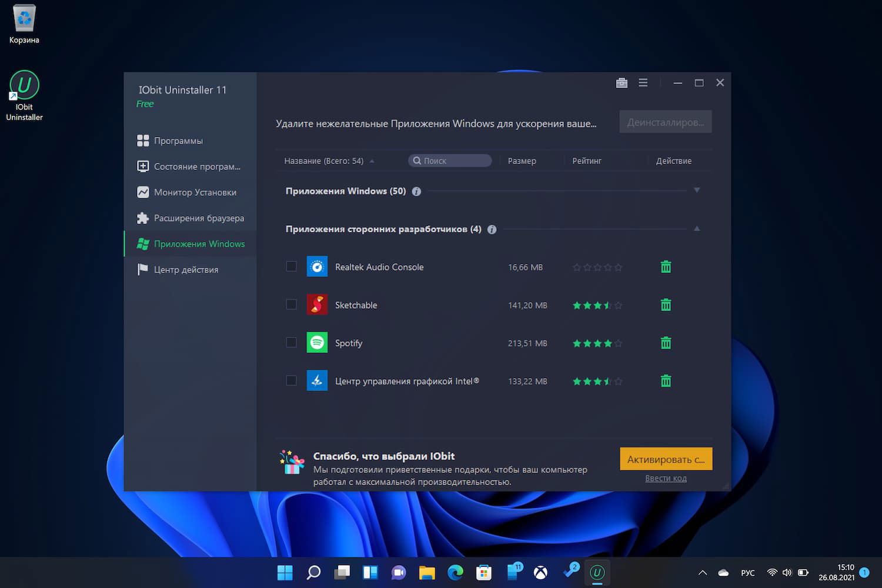Switch to Монитор Установки
882x588 pixels.
tap(191, 192)
